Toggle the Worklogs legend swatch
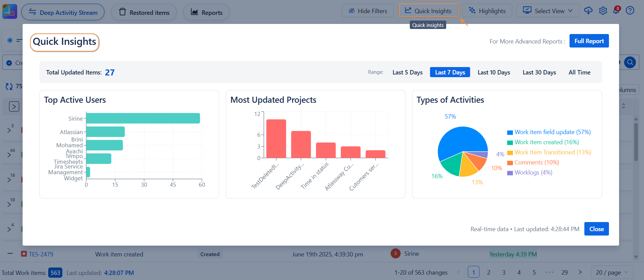The height and width of the screenshot is (280, 644). pos(510,173)
